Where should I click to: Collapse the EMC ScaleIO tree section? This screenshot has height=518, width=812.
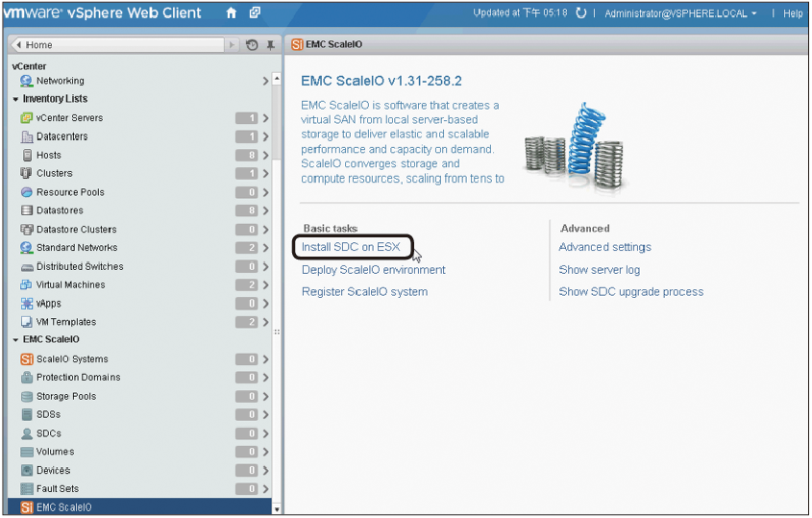pyautogui.click(x=15, y=340)
